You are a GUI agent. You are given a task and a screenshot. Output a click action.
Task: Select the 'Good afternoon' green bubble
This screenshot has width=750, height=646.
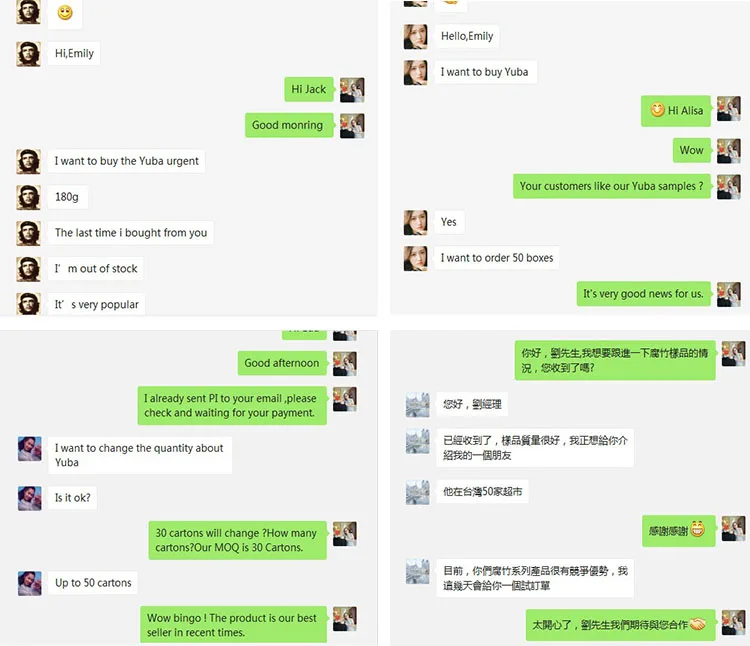(282, 363)
